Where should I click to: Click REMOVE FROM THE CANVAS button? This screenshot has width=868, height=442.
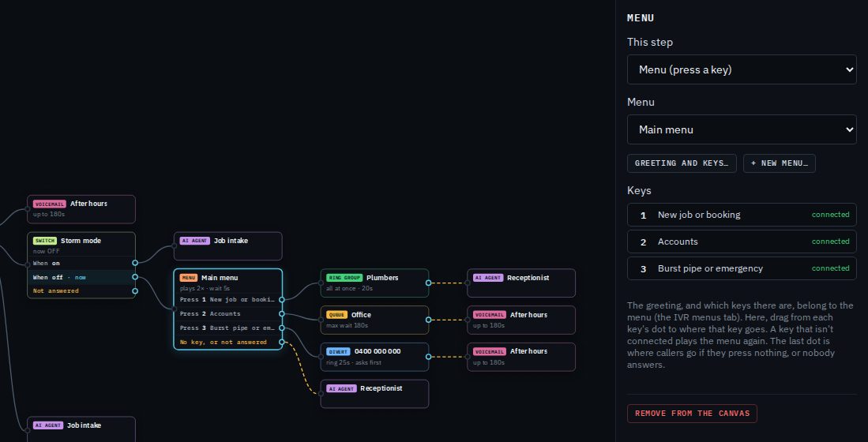(x=692, y=414)
